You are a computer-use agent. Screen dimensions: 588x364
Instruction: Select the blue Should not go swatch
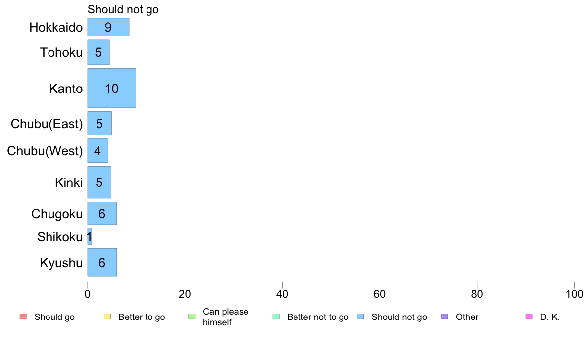[360, 317]
